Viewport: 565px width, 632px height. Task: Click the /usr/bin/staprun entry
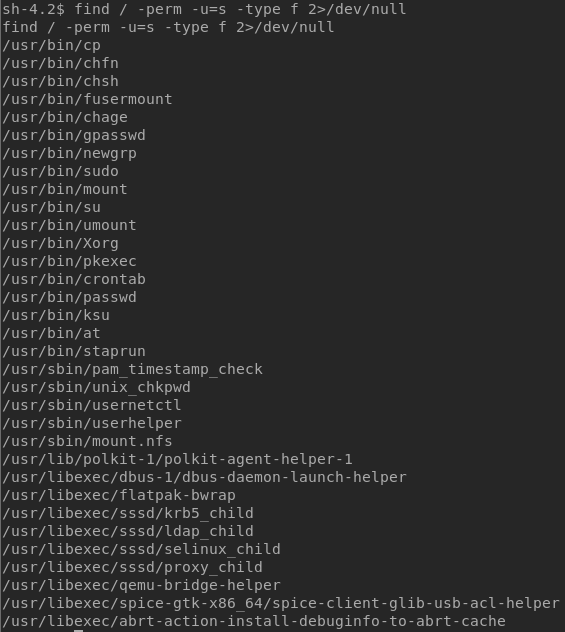pos(74,351)
